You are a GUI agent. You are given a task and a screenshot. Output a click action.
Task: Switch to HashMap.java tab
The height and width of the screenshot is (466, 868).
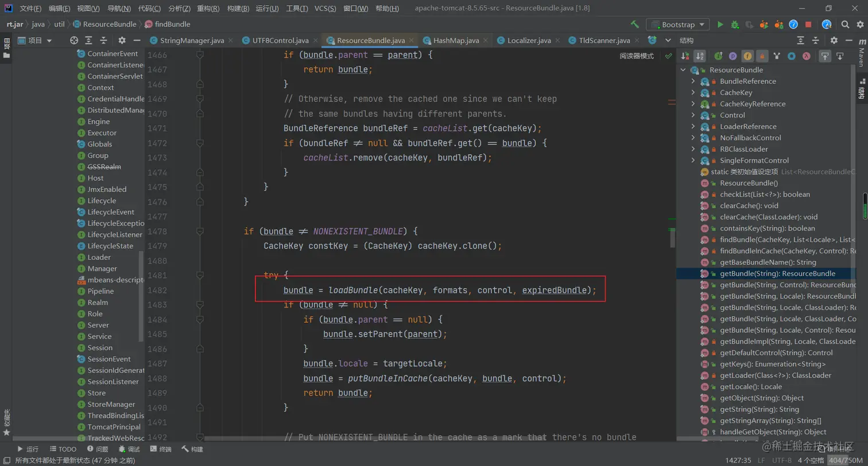click(x=456, y=40)
